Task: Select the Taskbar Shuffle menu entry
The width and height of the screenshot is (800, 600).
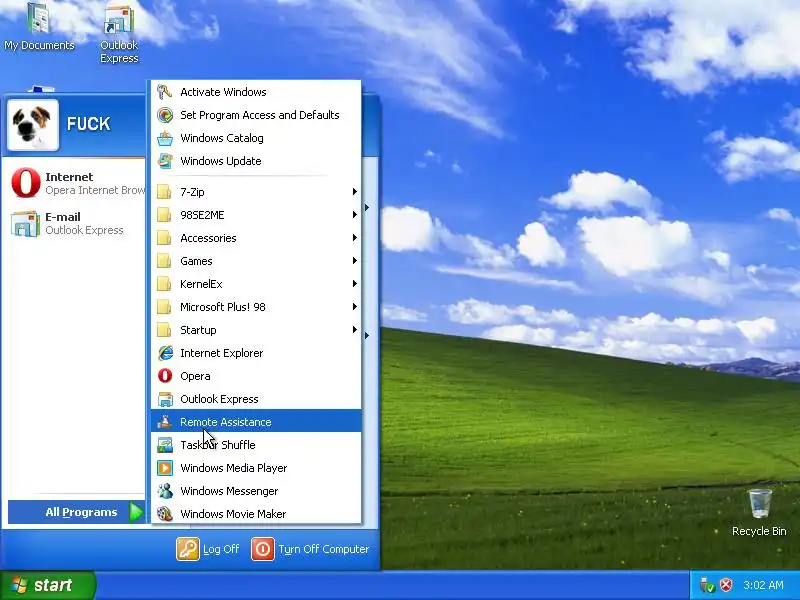Action: (x=256, y=445)
